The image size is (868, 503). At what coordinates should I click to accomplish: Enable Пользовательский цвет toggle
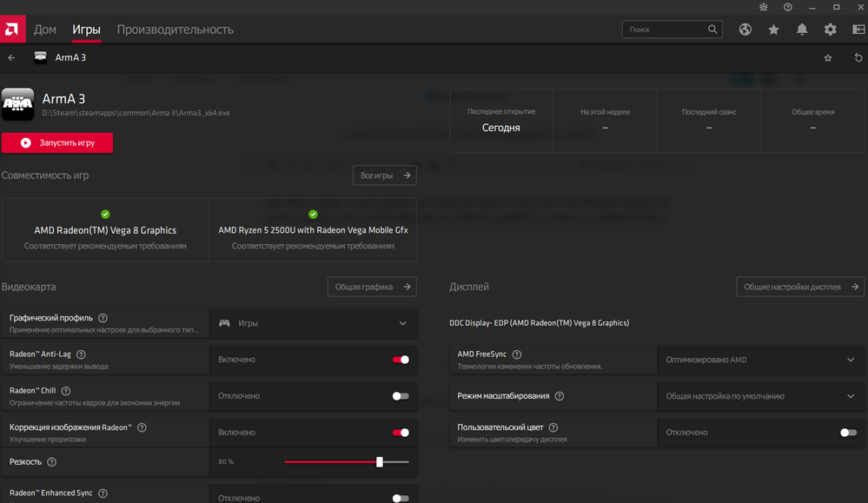[x=848, y=433]
